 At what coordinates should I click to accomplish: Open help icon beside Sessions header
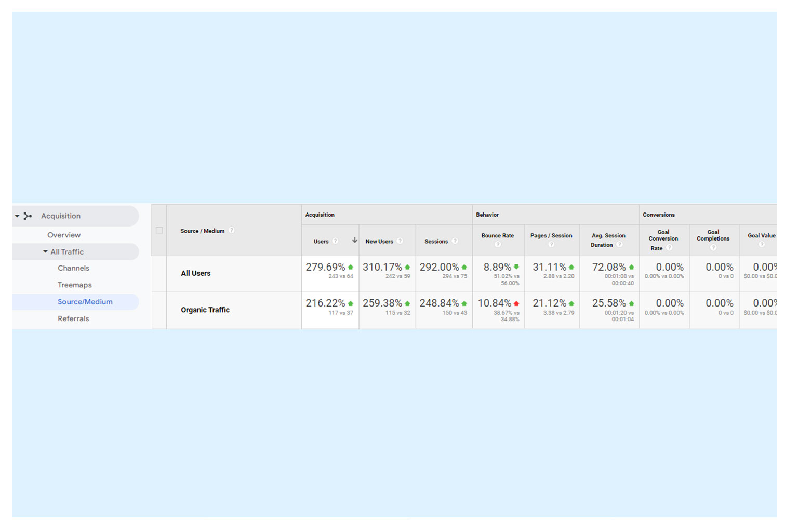pyautogui.click(x=455, y=241)
